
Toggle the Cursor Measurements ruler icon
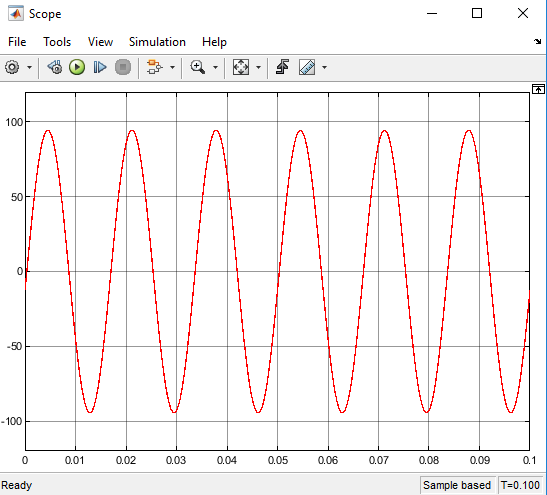click(x=307, y=67)
